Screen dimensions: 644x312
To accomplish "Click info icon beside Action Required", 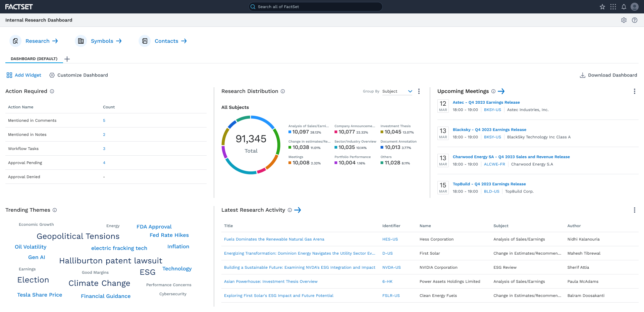I will click(52, 91).
